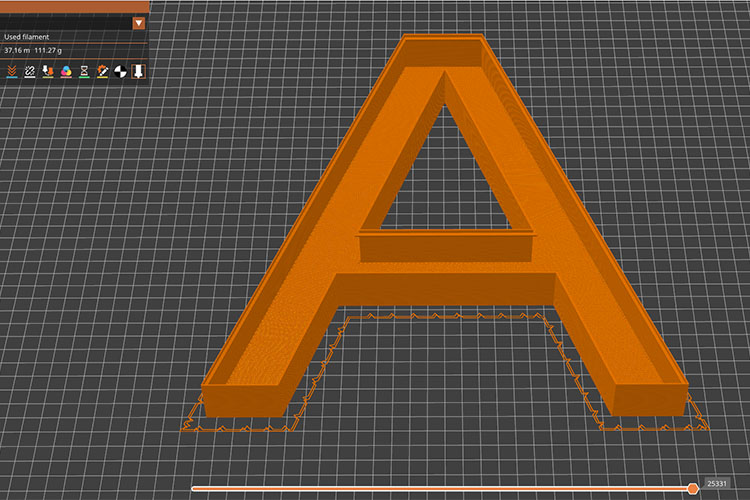Enable the tool marker nozzle icon
This screenshot has width=750, height=500.
(x=138, y=71)
